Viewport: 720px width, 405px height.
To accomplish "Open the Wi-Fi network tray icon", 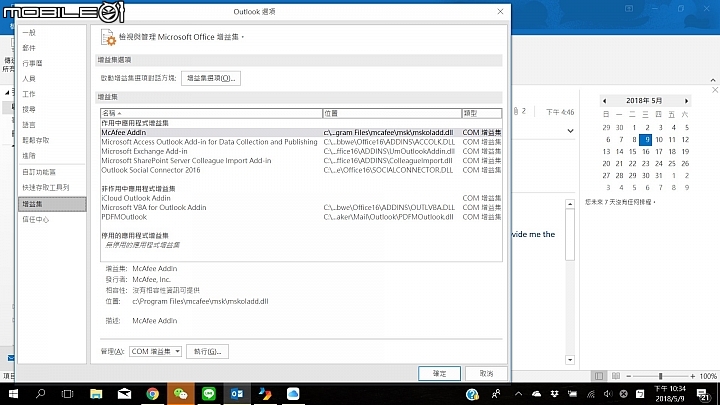I will click(x=591, y=394).
